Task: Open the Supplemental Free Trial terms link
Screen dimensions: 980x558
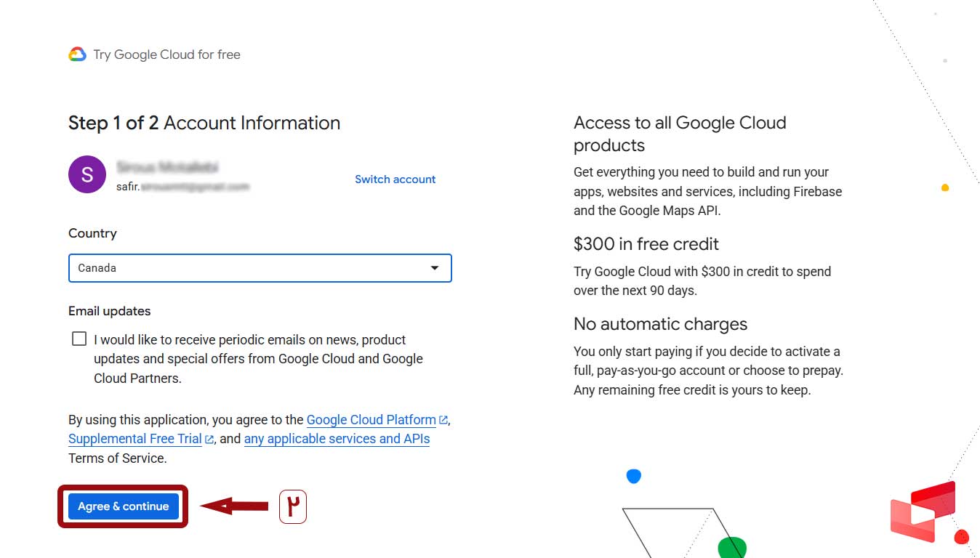Action: coord(134,439)
